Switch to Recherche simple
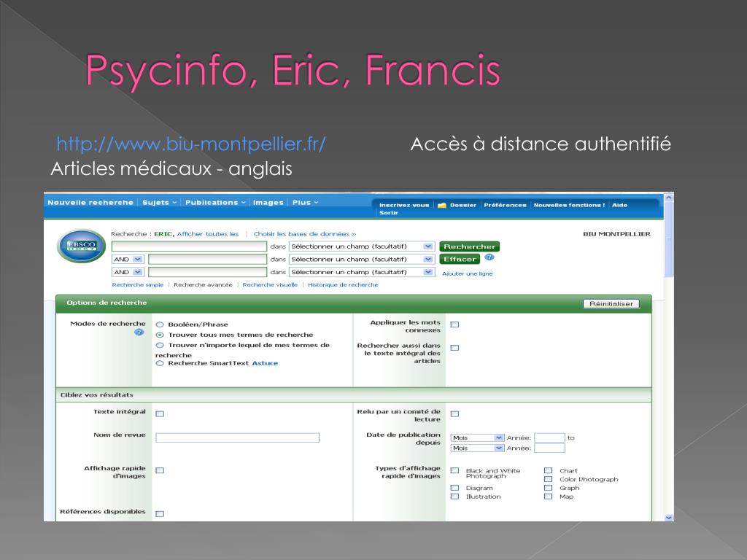The width and height of the screenshot is (747, 560). click(138, 285)
